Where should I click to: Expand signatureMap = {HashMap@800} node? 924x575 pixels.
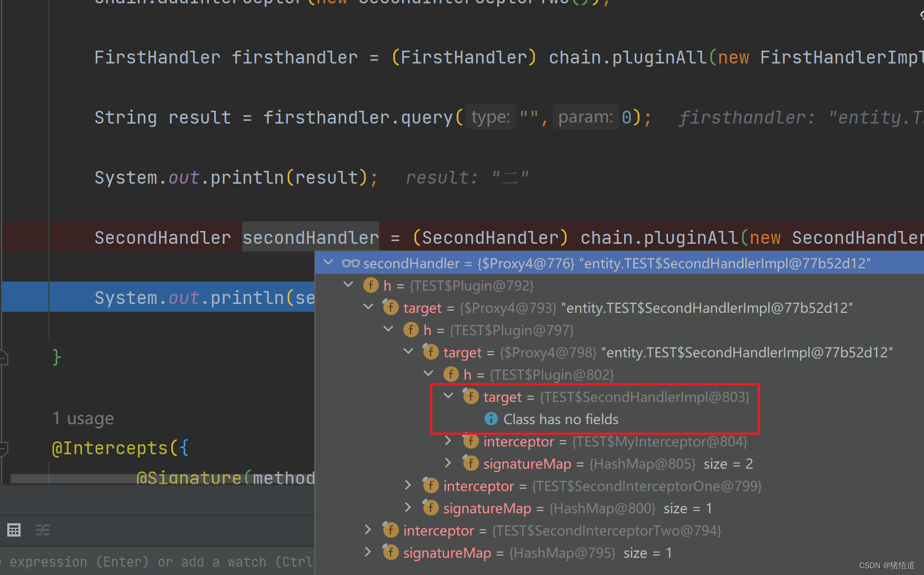point(408,508)
